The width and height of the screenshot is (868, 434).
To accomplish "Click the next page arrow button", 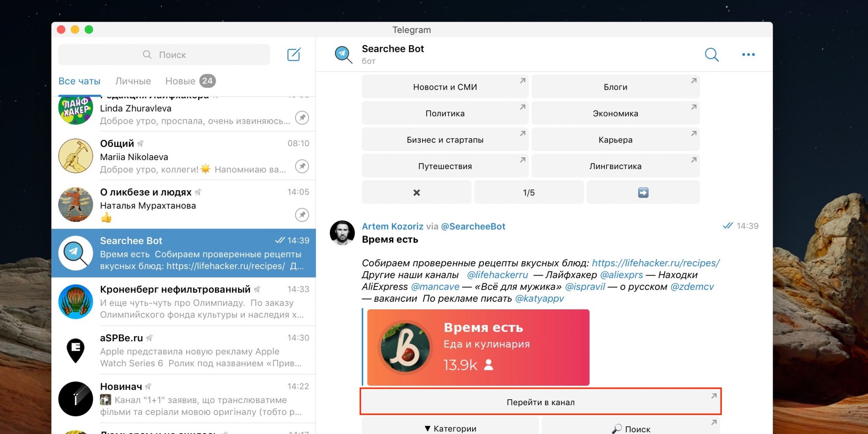I will pyautogui.click(x=643, y=192).
